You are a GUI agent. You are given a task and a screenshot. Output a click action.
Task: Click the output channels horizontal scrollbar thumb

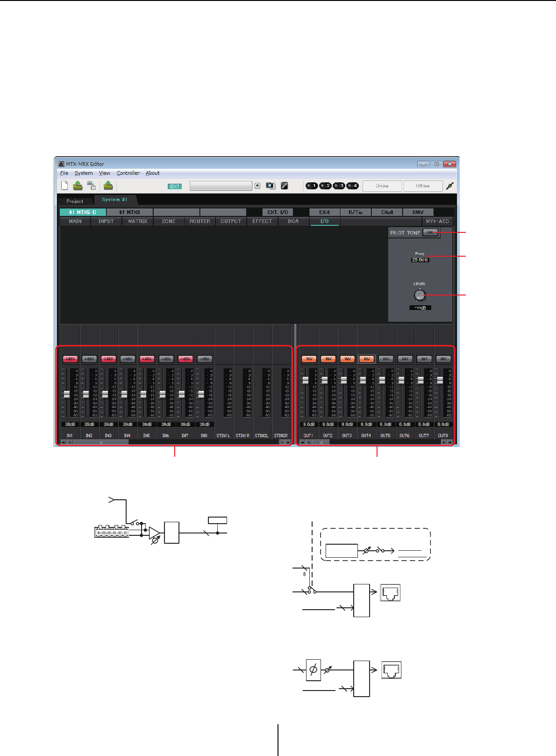pyautogui.click(x=321, y=442)
